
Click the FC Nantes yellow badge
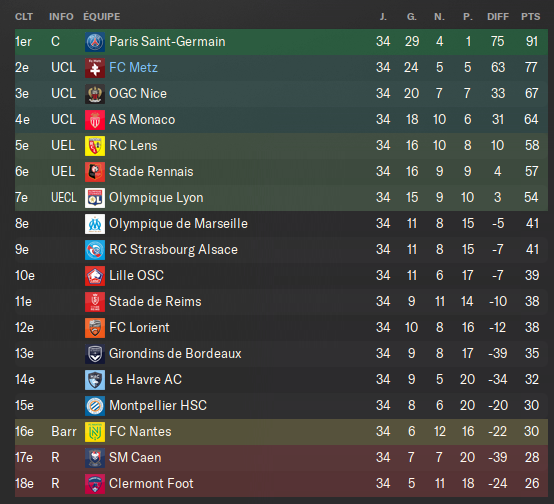(x=95, y=432)
